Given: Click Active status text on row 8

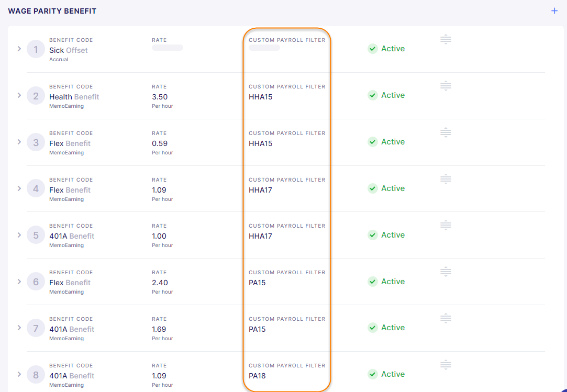Looking at the screenshot, I should [x=393, y=374].
